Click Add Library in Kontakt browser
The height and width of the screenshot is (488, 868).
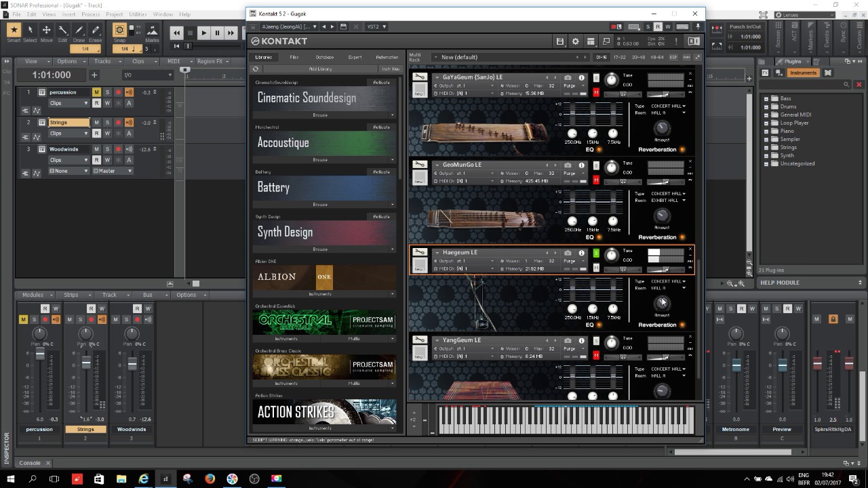pos(320,69)
